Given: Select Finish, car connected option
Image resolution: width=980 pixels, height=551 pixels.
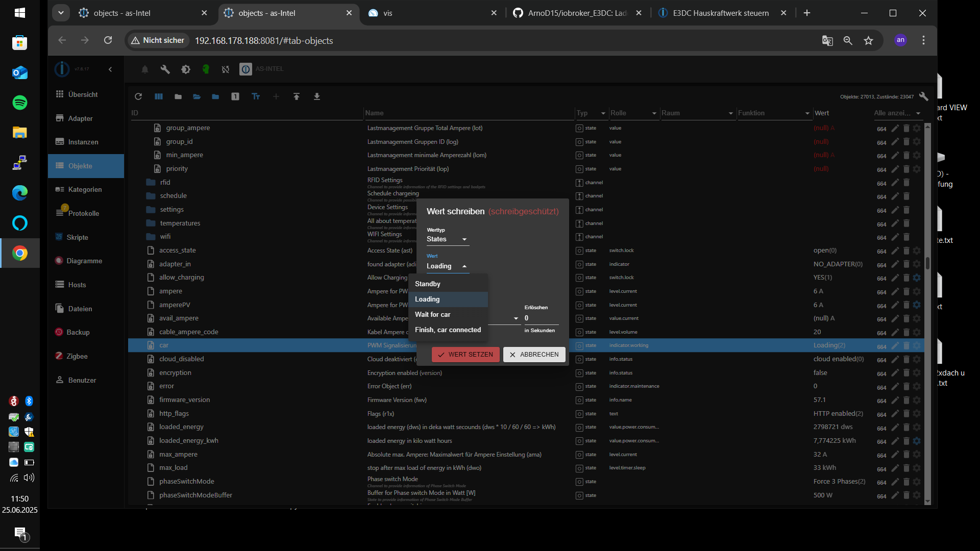Looking at the screenshot, I should (x=448, y=330).
